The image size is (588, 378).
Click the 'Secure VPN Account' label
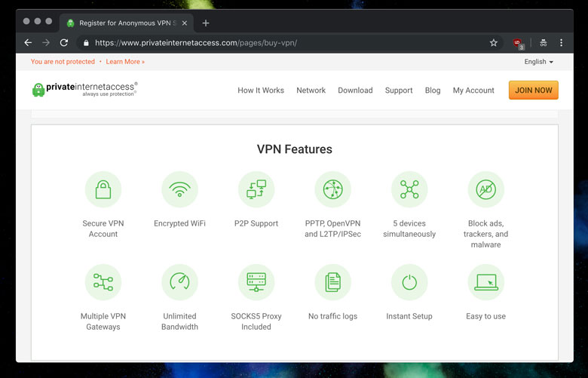coord(103,229)
